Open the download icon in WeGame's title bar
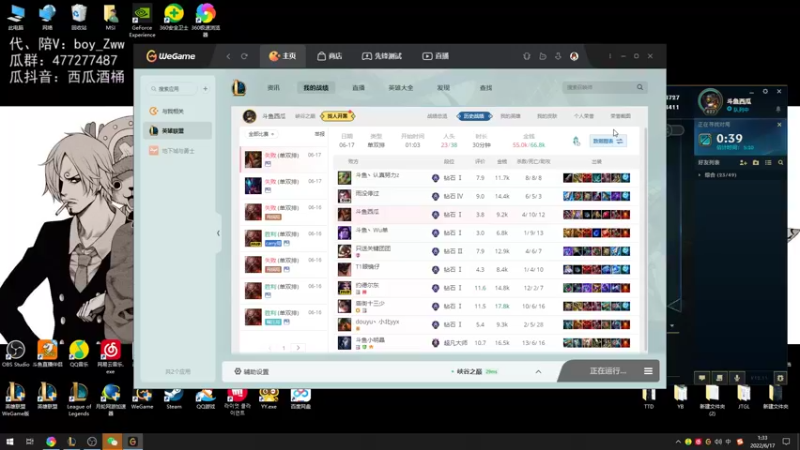Image resolution: width=800 pixels, height=450 pixels. (558, 56)
